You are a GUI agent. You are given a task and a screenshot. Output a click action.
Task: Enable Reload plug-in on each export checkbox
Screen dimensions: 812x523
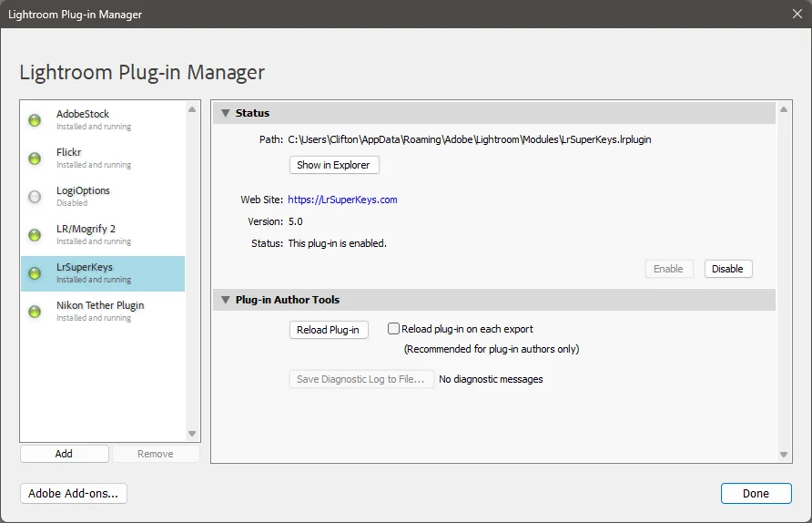coord(393,329)
